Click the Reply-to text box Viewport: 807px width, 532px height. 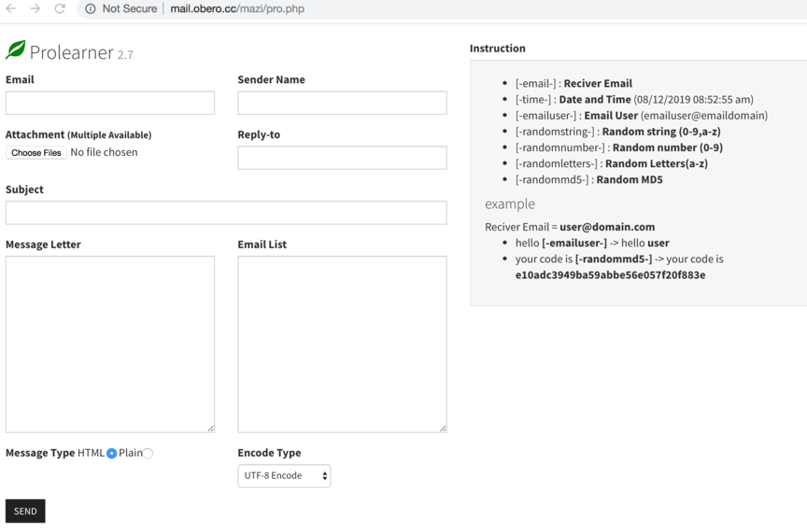pos(342,158)
